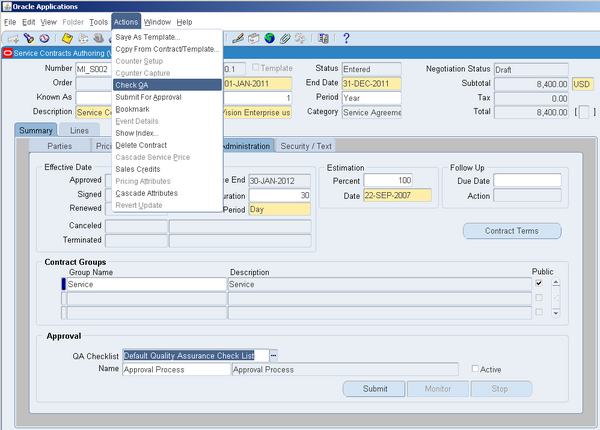Click Contract Groups scrollbar up arrow

pyautogui.click(x=556, y=283)
